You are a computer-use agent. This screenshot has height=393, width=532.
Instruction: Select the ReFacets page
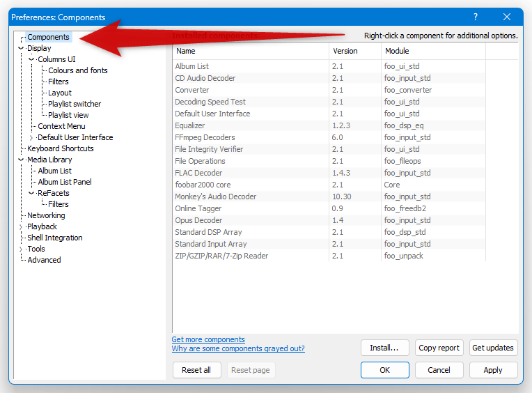point(53,193)
